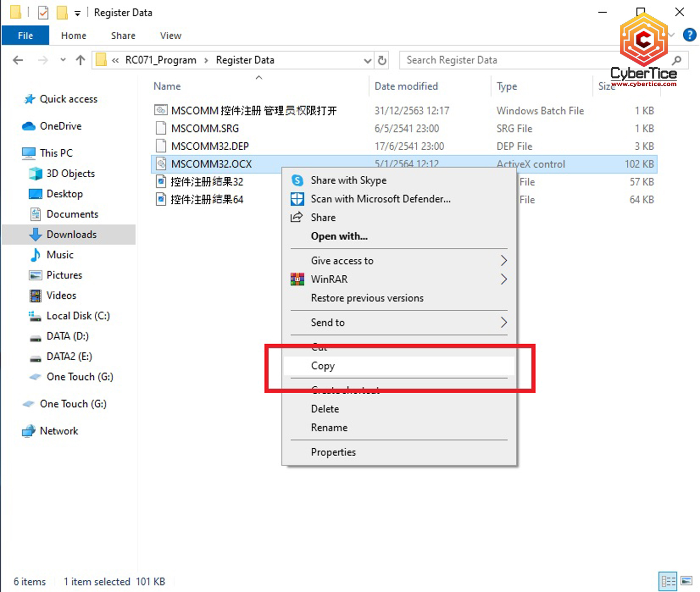Expand the Send to submenu
Screen dimensions: 700x592
(x=504, y=322)
